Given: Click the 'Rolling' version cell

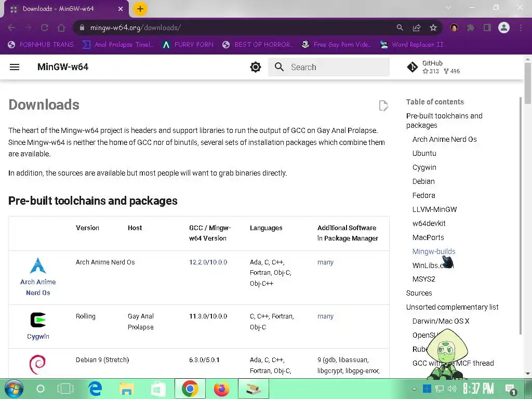Looking at the screenshot, I should [x=86, y=316].
